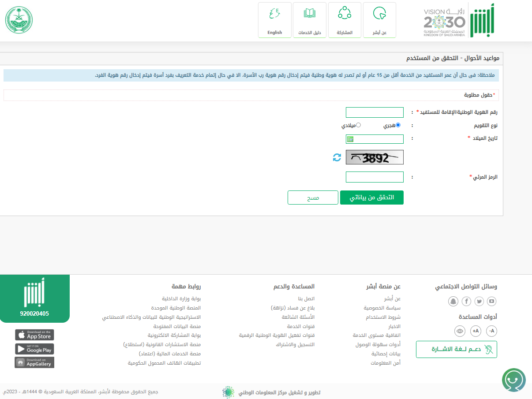Open the birth date calendar picker
Image resolution: width=532 pixels, height=399 pixels.
coord(350,139)
